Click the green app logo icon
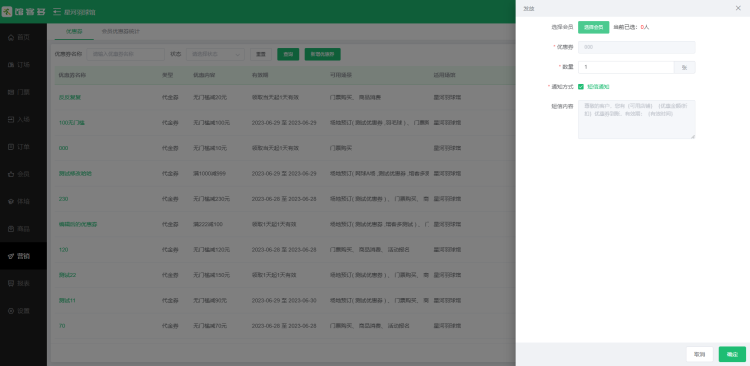750x366 pixels. tap(7, 11)
